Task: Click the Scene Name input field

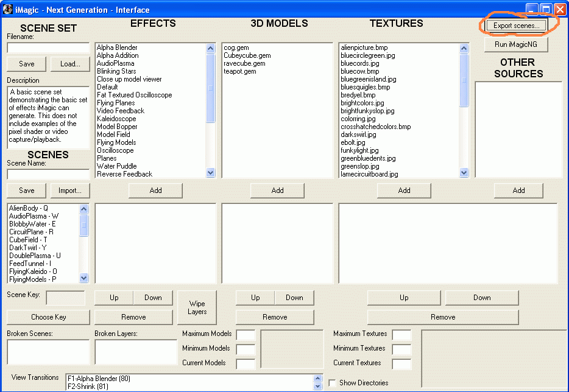Action: [x=48, y=175]
